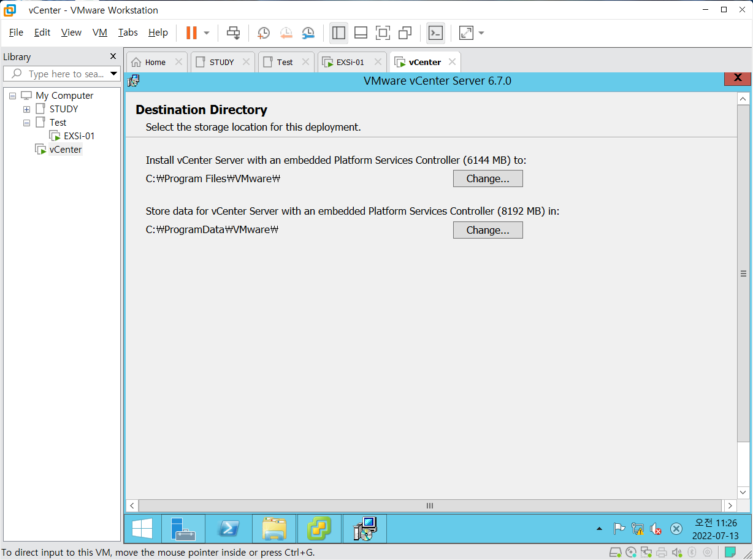Click the horizontal scrollbar right arrow
Viewport: 753px width, 560px height.
[730, 506]
